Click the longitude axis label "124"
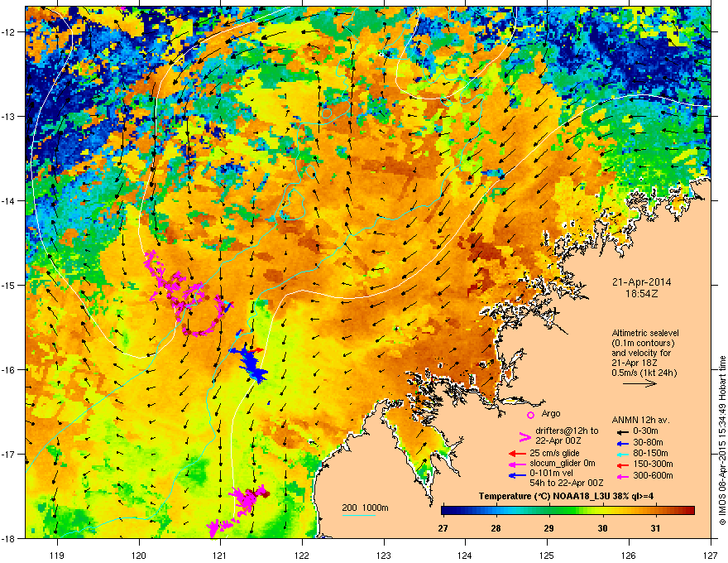Viewport: 728px width, 563px height. [x=465, y=555]
